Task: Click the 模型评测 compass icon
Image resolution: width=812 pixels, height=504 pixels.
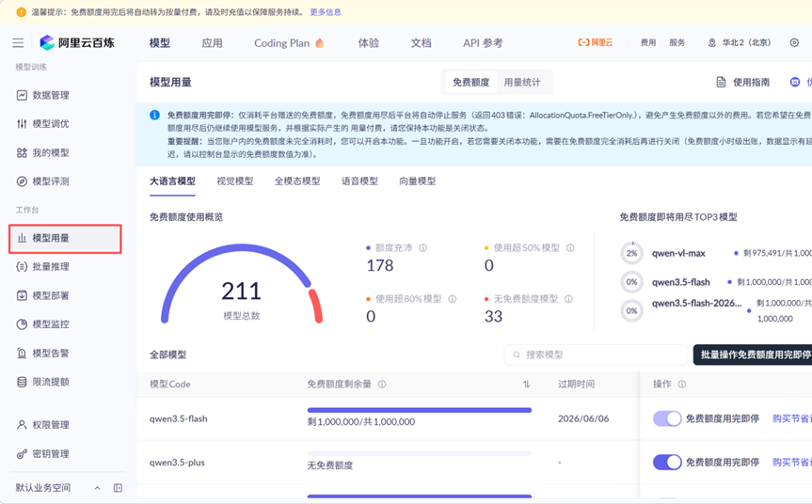Action: pyautogui.click(x=22, y=181)
